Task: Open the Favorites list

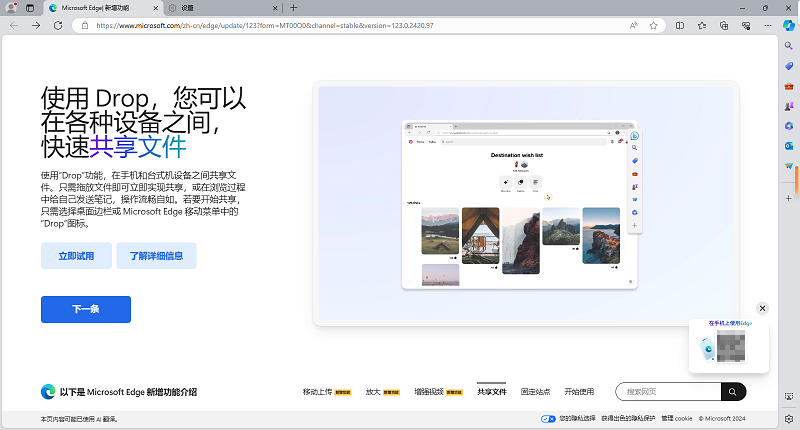Action: coord(702,26)
